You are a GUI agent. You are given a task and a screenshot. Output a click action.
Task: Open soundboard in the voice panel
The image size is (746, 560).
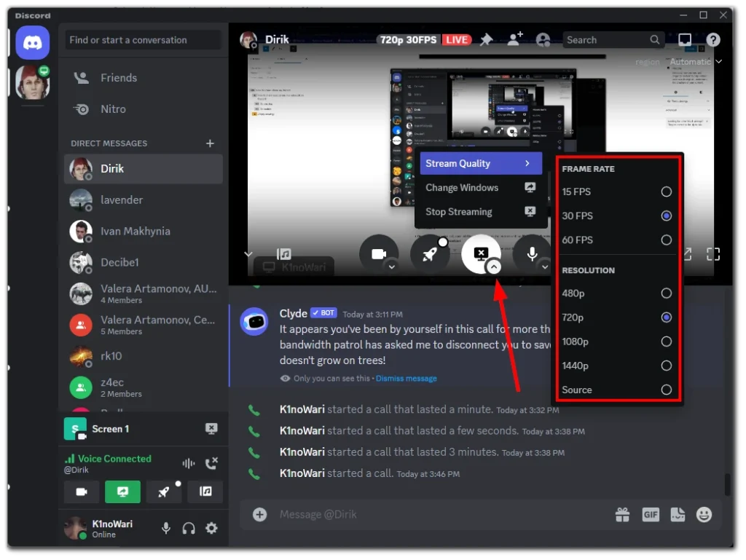tap(205, 492)
